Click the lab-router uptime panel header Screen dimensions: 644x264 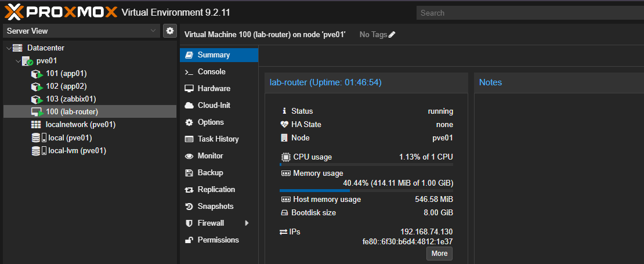tap(366, 82)
